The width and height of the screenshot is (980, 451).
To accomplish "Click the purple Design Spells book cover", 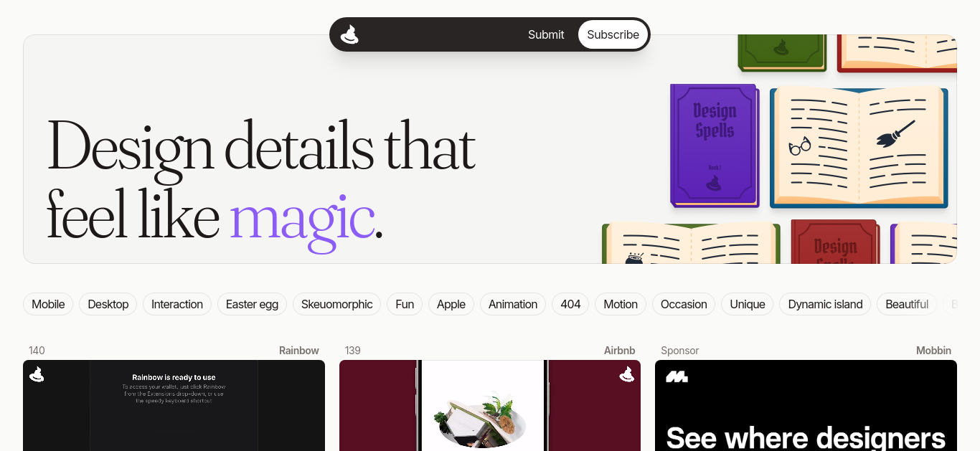I will click(x=715, y=146).
